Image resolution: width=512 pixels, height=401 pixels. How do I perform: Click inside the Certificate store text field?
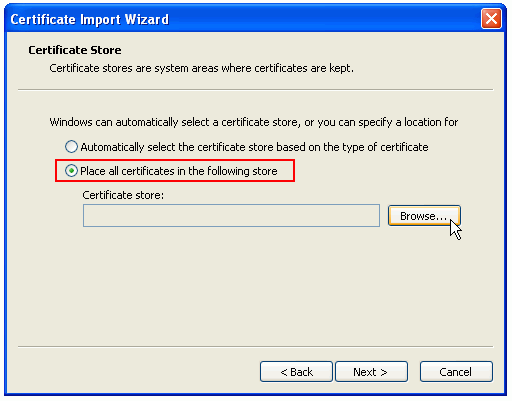pyautogui.click(x=231, y=216)
